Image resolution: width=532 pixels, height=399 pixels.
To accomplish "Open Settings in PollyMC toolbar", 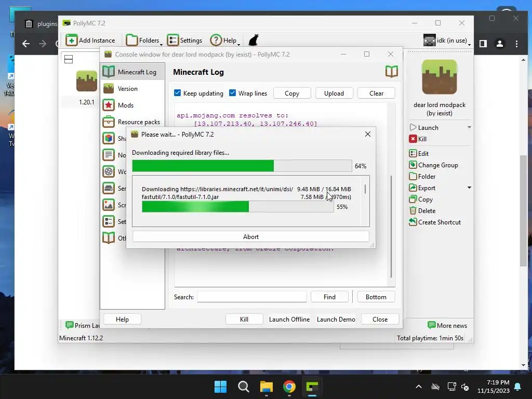I will point(184,41).
